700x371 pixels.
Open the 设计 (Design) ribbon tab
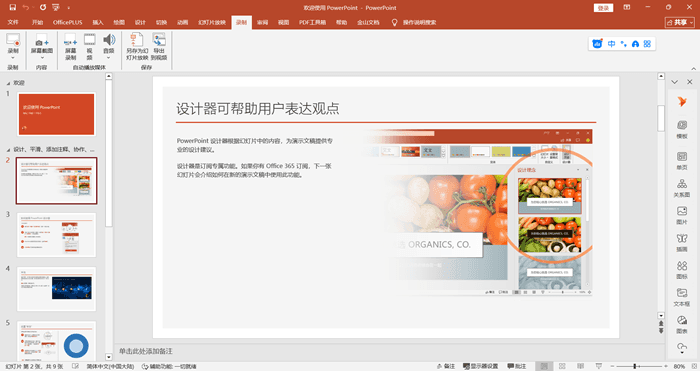140,22
